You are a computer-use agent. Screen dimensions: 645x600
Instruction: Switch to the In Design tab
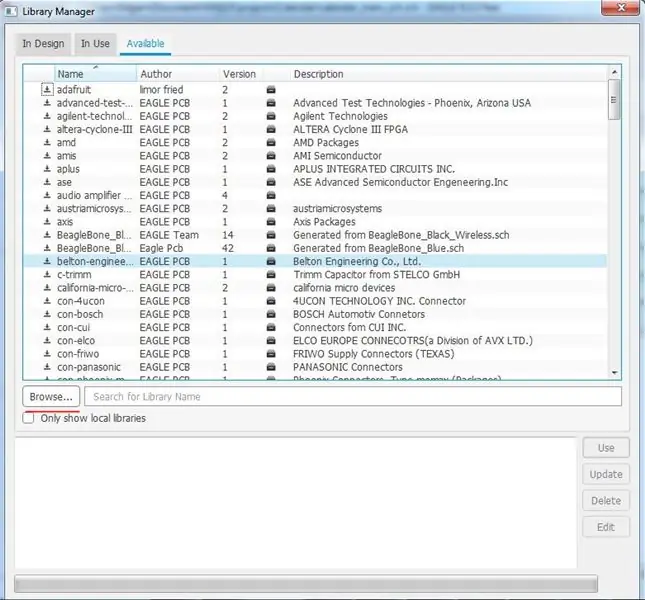pyautogui.click(x=43, y=44)
